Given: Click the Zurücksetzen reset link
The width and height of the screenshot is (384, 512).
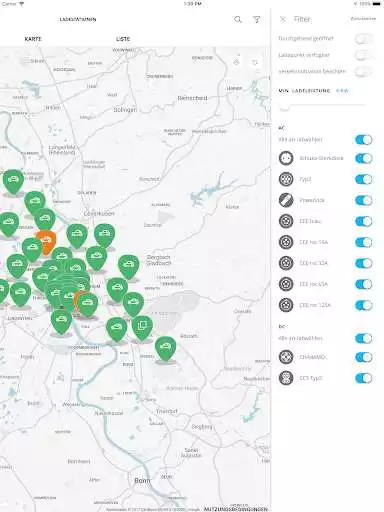Looking at the screenshot, I should tap(363, 19).
